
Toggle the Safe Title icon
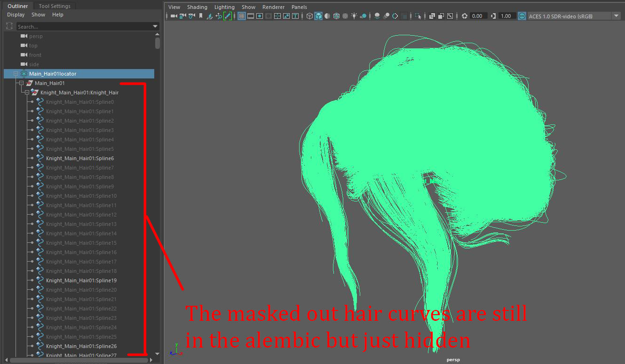coord(295,16)
